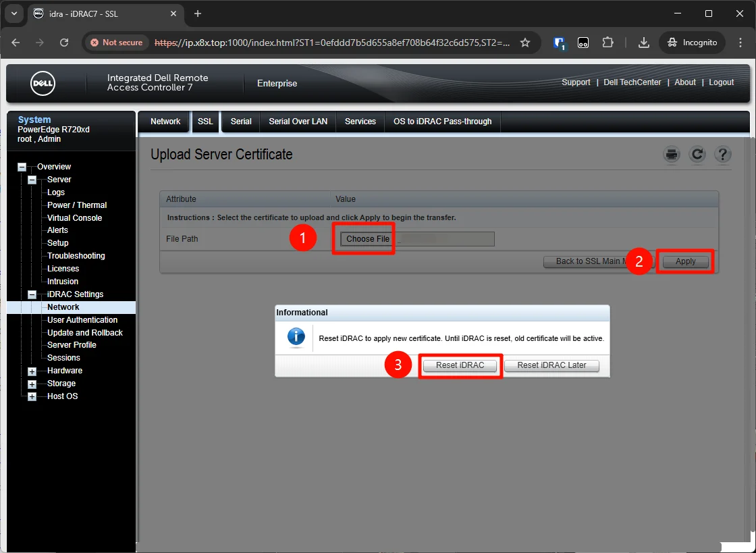Image resolution: width=756 pixels, height=553 pixels.
Task: Click the Dell logo icon
Action: [43, 84]
